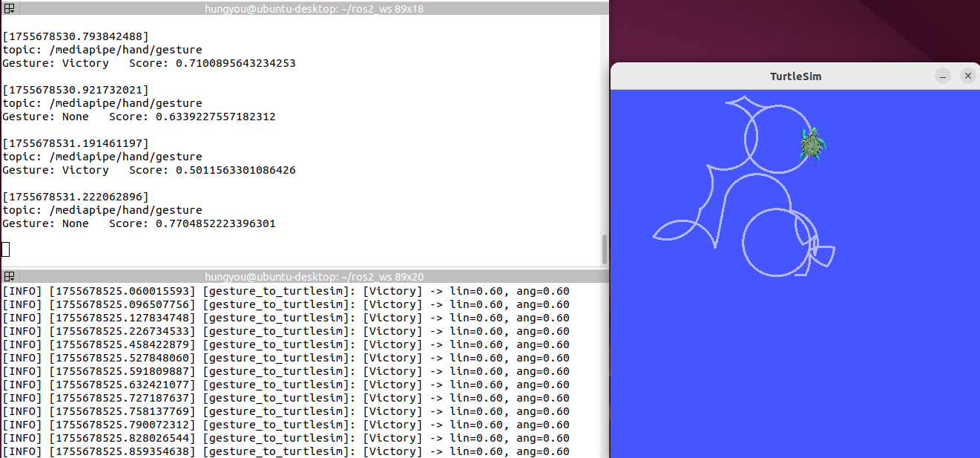The width and height of the screenshot is (980, 458).
Task: Click the log line with timestamp 1755678525.727187637
Action: point(286,398)
